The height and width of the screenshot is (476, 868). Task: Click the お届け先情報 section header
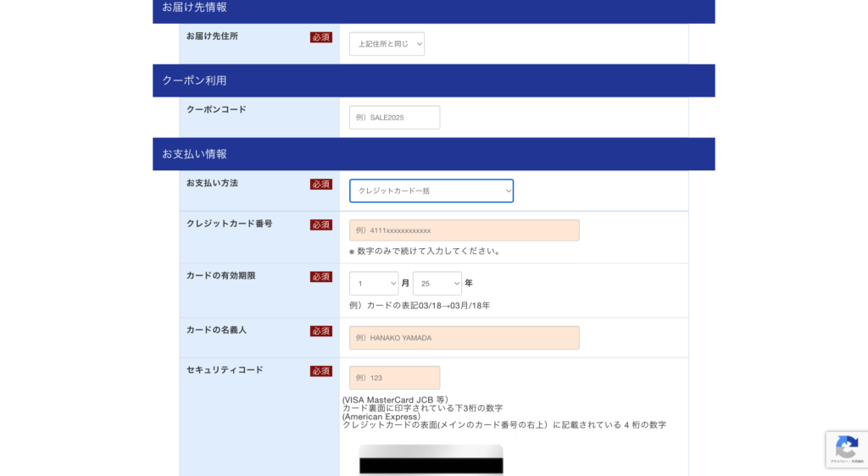433,8
